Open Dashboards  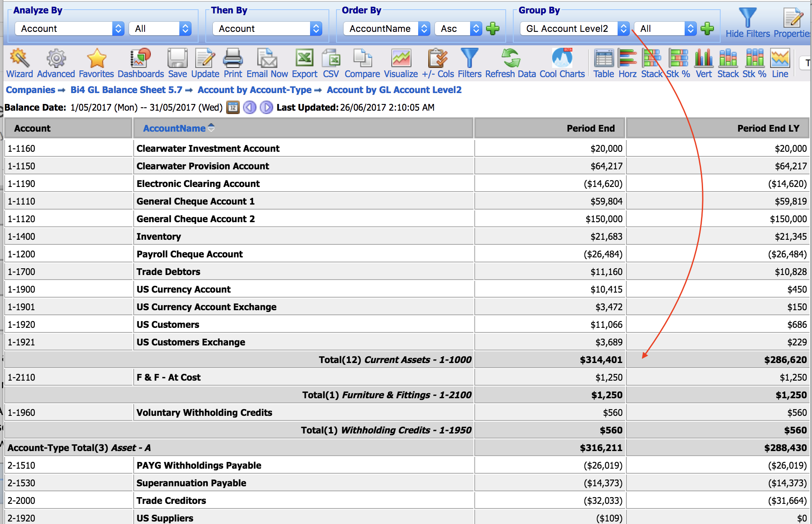pos(140,63)
